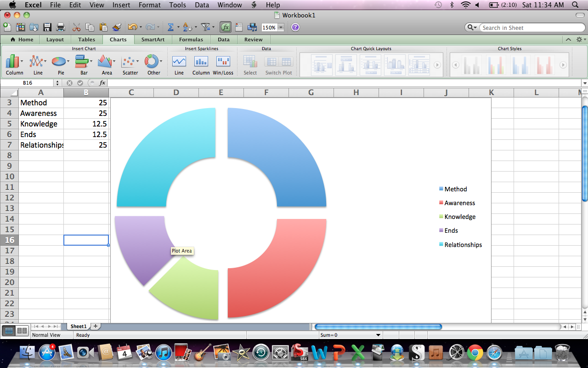The width and height of the screenshot is (588, 368).
Task: Click the Open file folder icon
Action: (34, 27)
